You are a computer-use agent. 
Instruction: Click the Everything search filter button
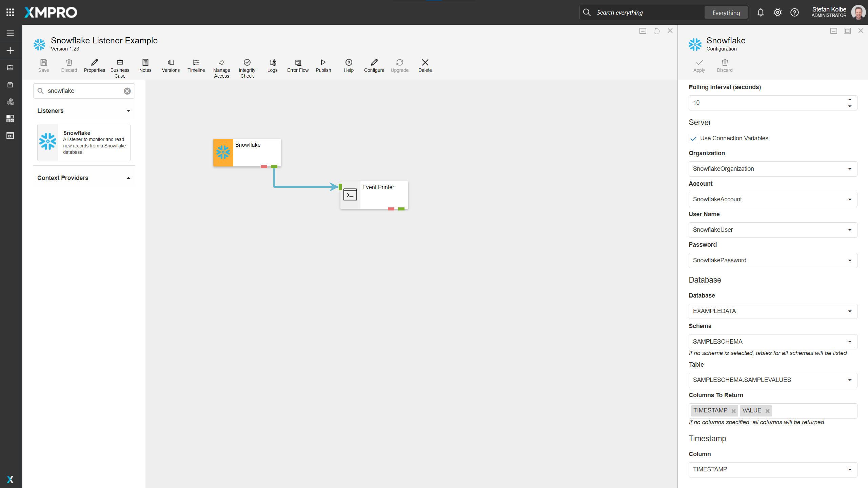(726, 13)
